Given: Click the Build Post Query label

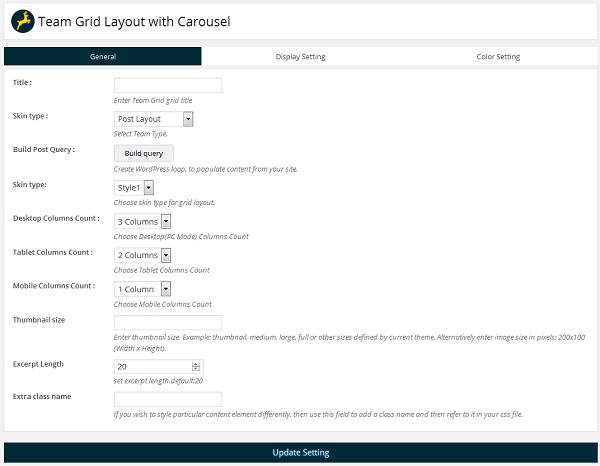Looking at the screenshot, I should [x=44, y=149].
